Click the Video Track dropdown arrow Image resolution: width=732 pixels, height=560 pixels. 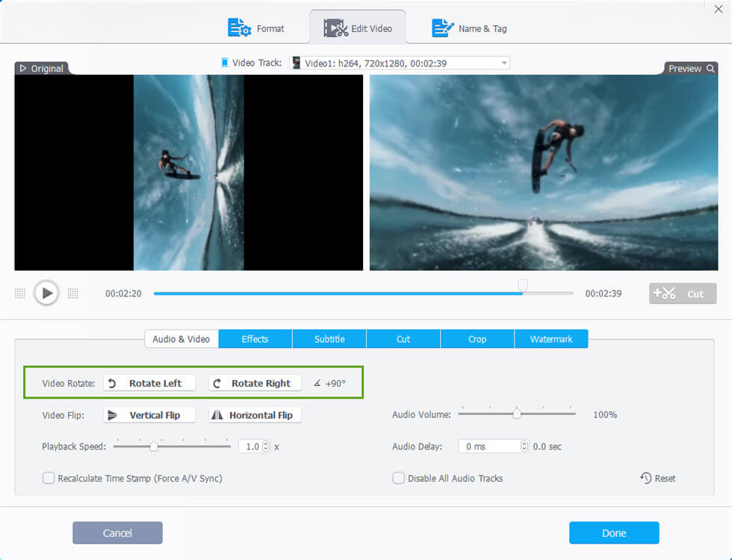pyautogui.click(x=503, y=63)
